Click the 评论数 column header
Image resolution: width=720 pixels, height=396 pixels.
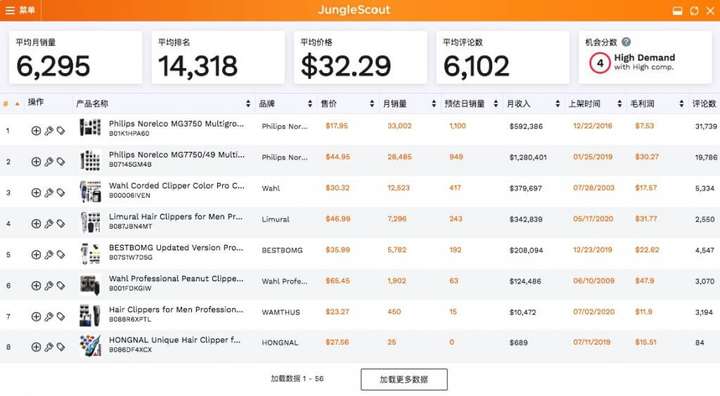pos(704,104)
